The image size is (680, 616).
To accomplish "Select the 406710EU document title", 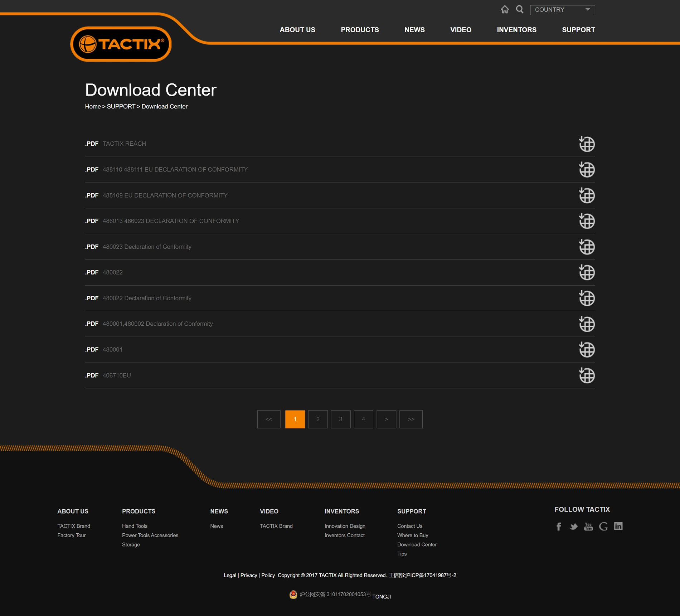I will click(x=117, y=375).
